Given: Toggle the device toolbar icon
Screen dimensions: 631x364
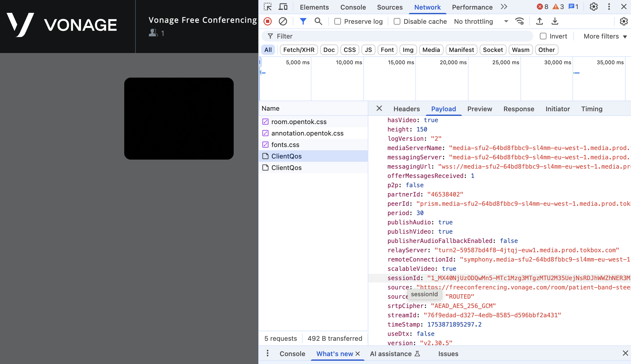Looking at the screenshot, I should coord(283,7).
